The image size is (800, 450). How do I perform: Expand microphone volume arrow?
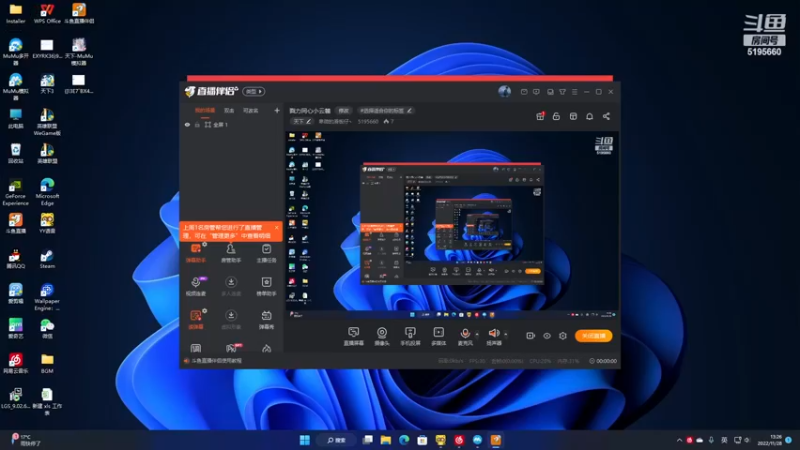(477, 335)
